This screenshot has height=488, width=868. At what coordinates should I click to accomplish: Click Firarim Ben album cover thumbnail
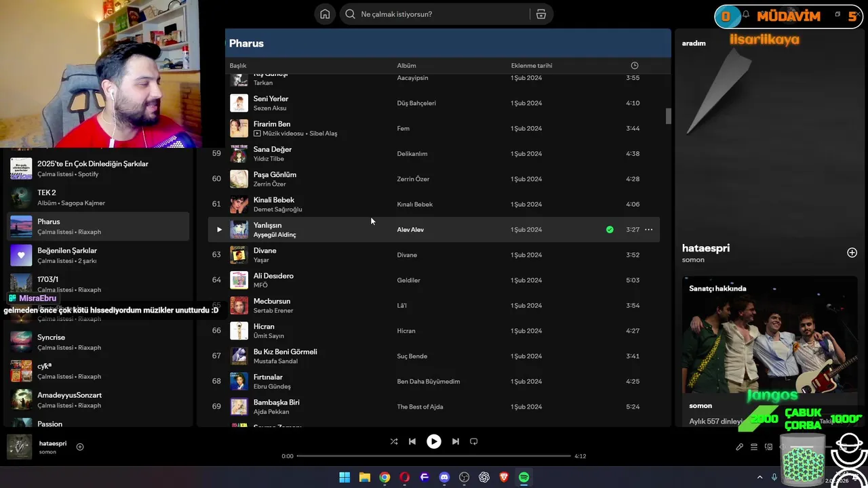[x=239, y=128]
